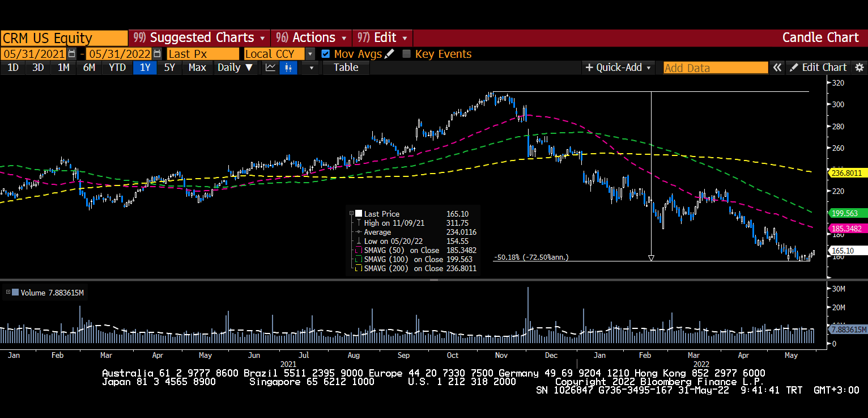Click the yellow SMAVG (200) legend swatch
Screen dimensions: 868x418
[358, 268]
